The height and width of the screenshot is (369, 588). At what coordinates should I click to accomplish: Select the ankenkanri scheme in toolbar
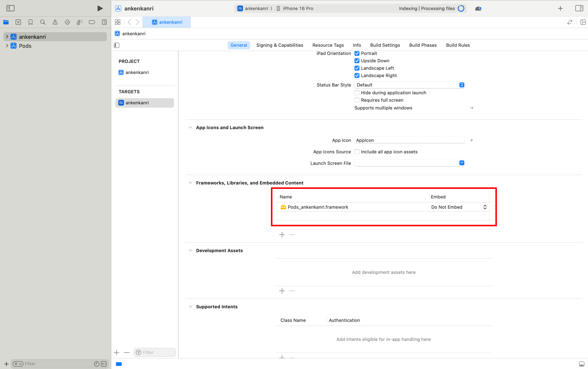click(x=253, y=8)
